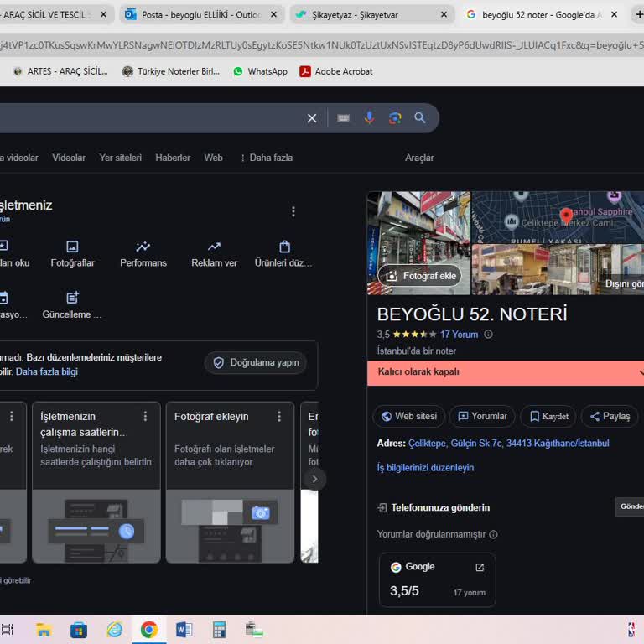Click the Google 3,5/5 rating card

tap(438, 580)
